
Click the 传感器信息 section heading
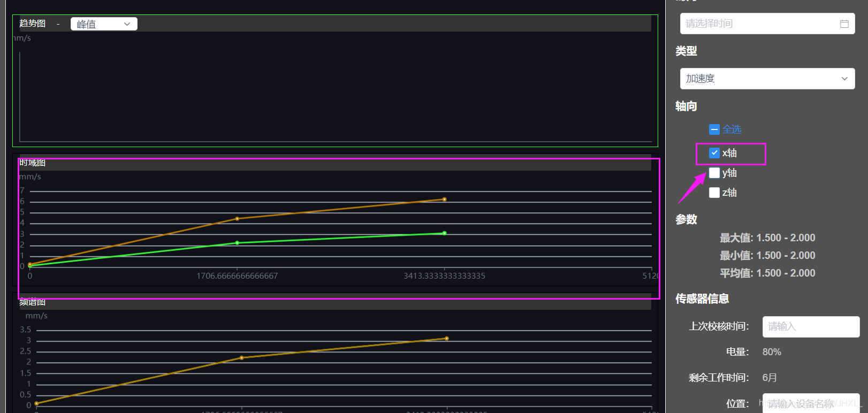pos(702,299)
